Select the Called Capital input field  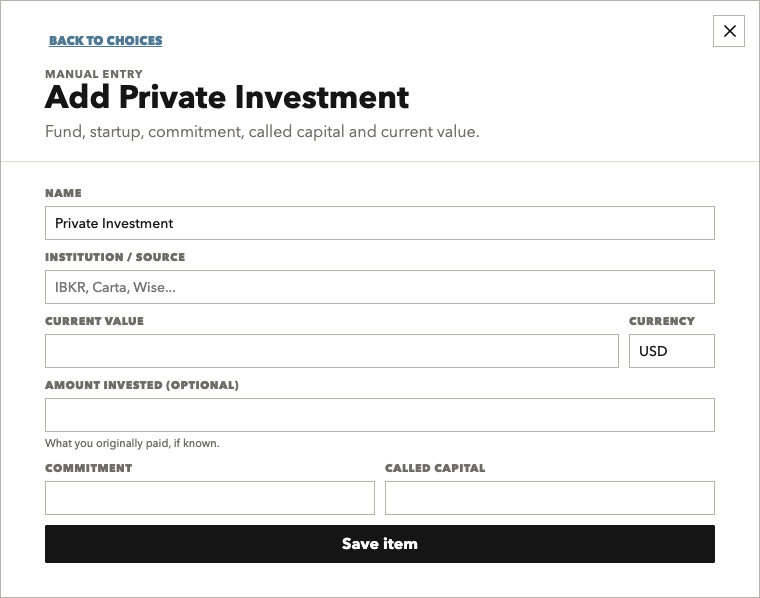pyautogui.click(x=550, y=498)
